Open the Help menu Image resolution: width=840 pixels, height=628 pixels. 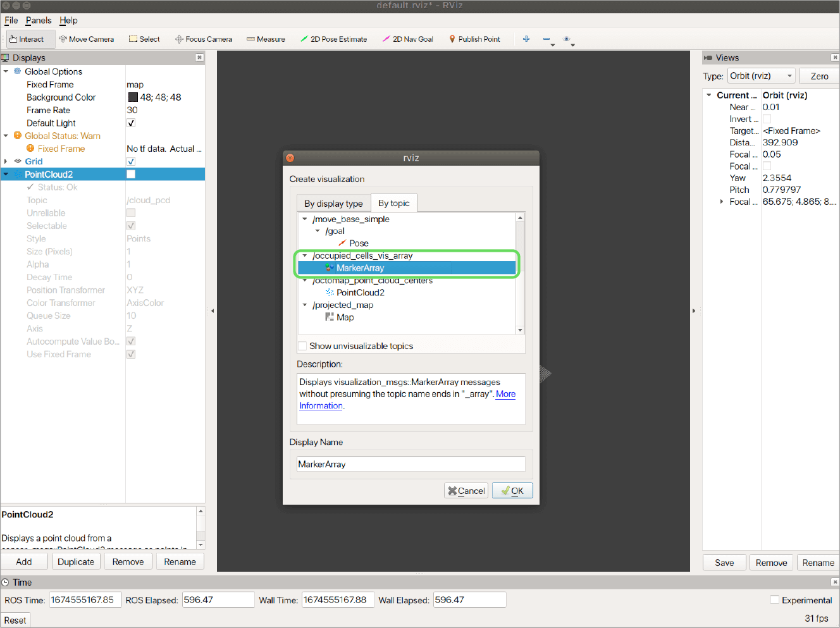click(68, 20)
